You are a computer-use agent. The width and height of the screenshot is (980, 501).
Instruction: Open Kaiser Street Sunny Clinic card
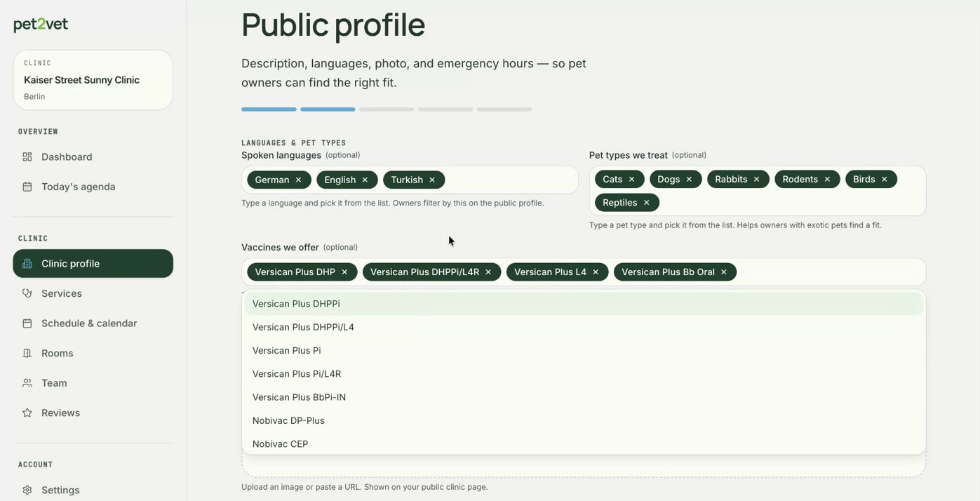pos(93,80)
